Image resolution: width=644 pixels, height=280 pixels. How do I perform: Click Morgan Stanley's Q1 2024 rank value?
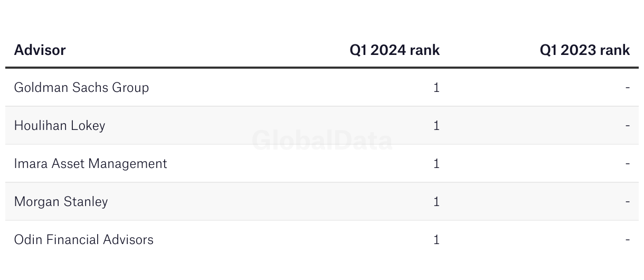click(x=436, y=201)
